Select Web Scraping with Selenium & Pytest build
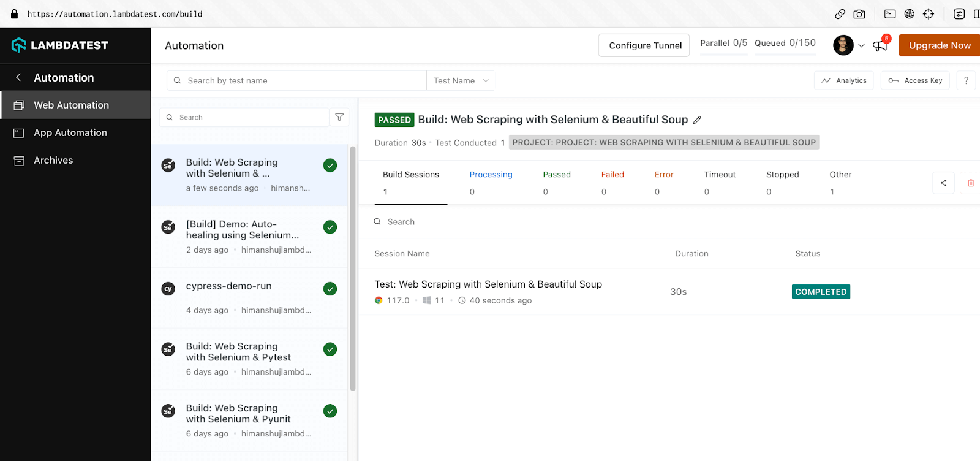980x461 pixels. tap(250, 359)
